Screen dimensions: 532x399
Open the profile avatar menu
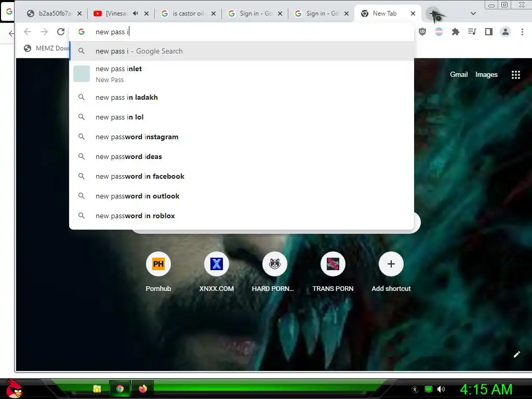pos(505,32)
